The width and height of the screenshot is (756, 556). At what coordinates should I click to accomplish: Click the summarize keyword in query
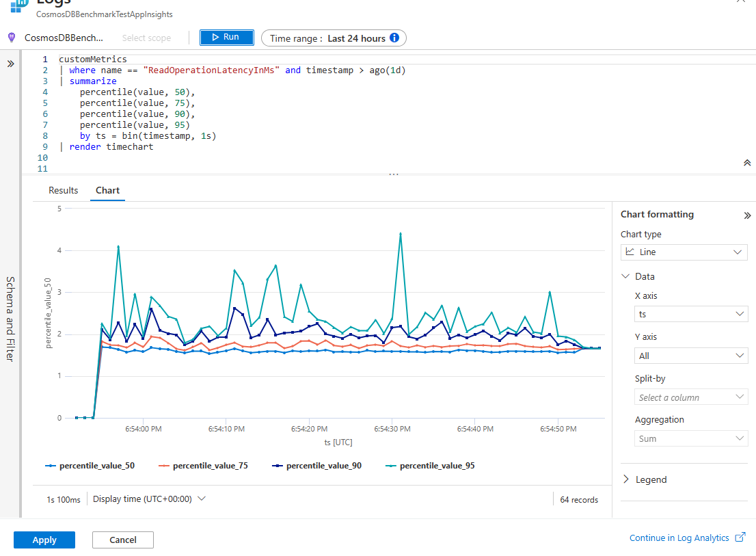coord(92,81)
